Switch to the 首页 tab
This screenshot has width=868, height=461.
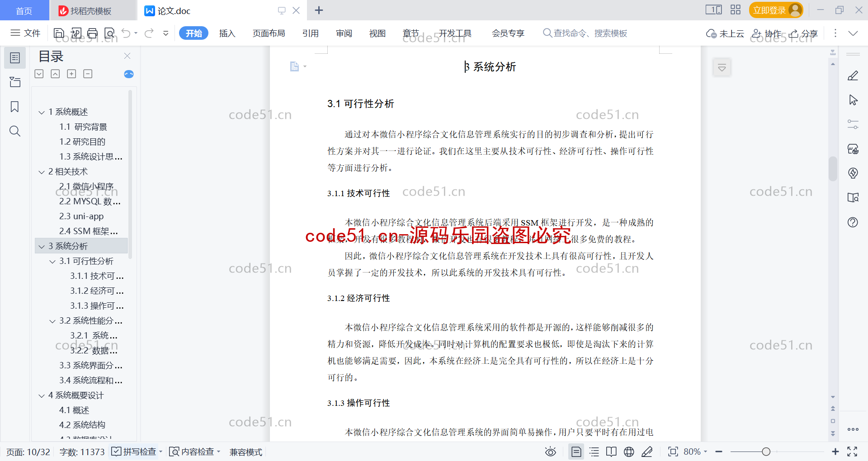pyautogui.click(x=24, y=10)
